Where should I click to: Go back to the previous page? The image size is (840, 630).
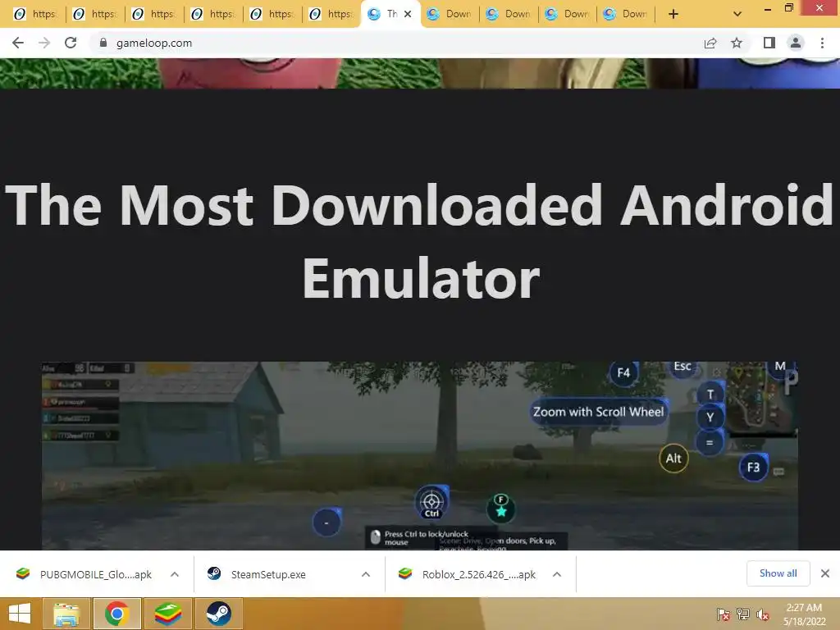[x=18, y=43]
